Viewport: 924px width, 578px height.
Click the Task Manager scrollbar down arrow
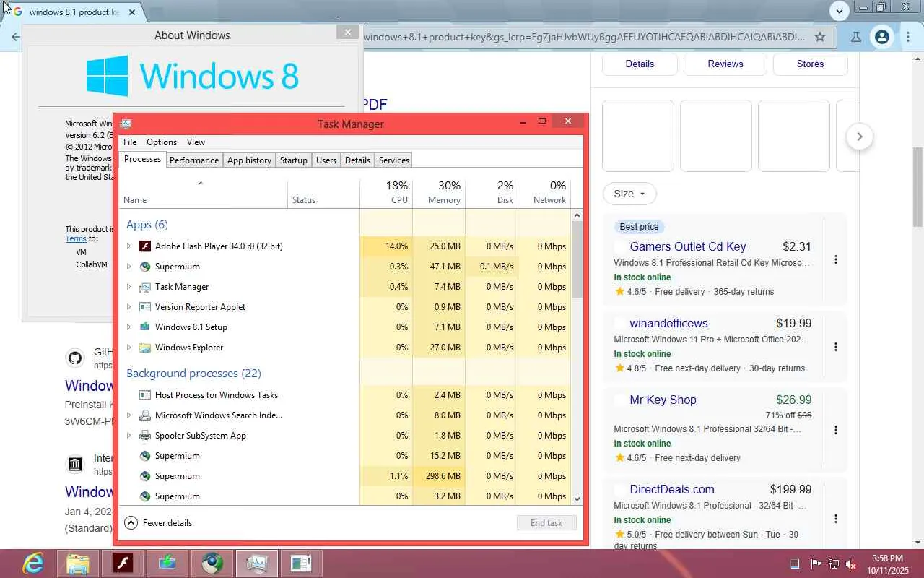point(577,499)
